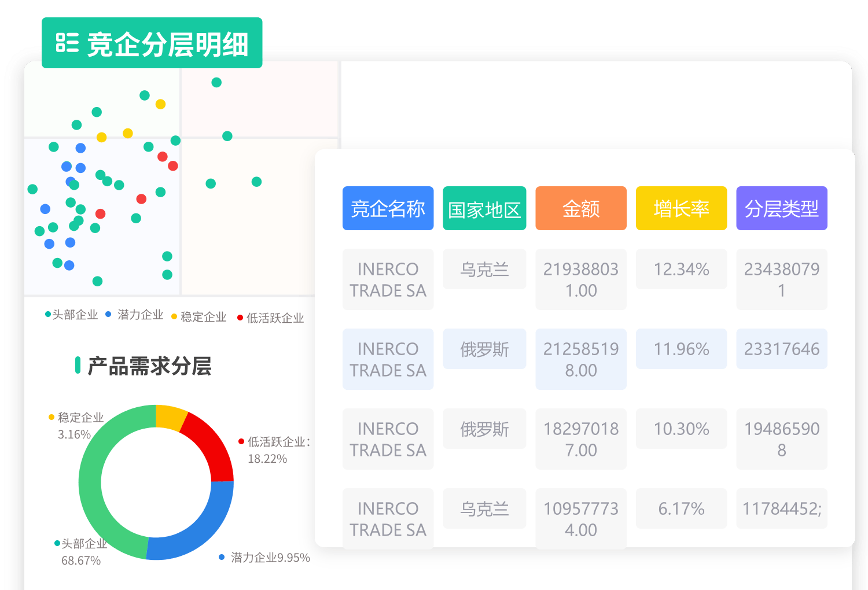Click INERCO TRADE SA in the 12.34% row
This screenshot has height=590, width=868.
pyautogui.click(x=388, y=279)
